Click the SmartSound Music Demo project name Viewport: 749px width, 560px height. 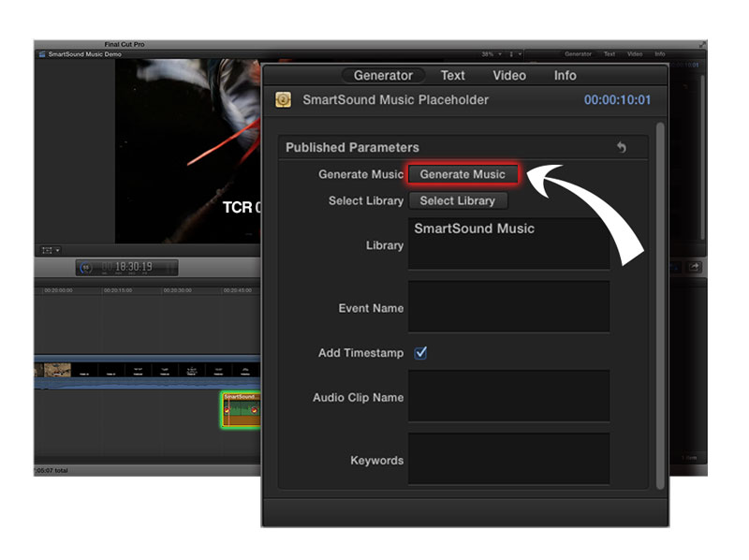[85, 54]
